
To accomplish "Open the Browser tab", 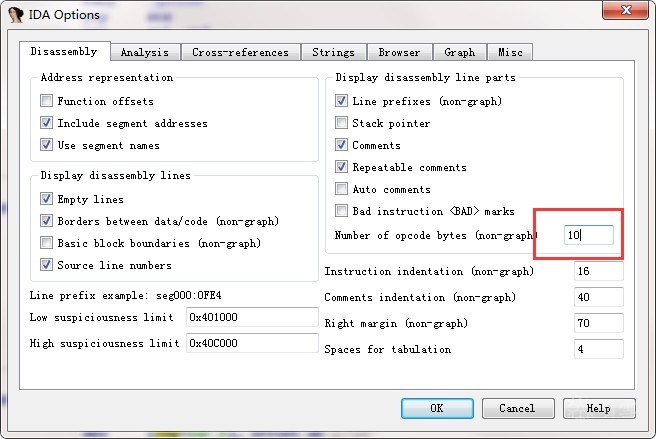I will [x=400, y=52].
